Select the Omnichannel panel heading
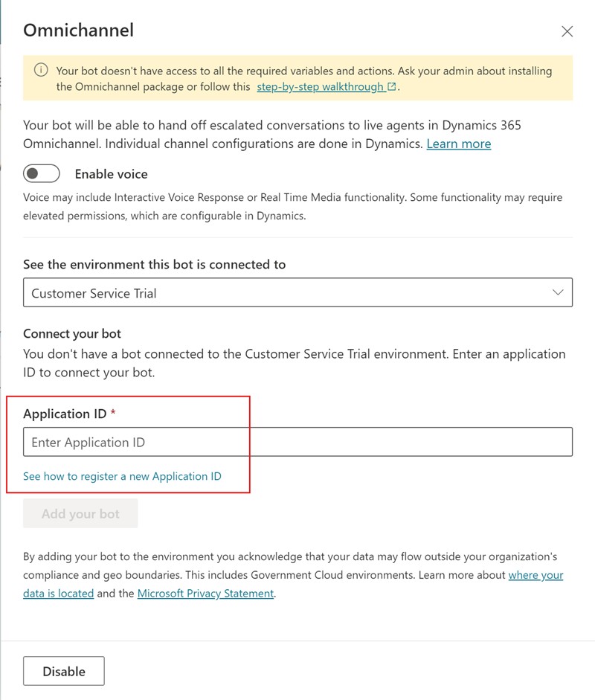The height and width of the screenshot is (700, 595). click(x=79, y=30)
